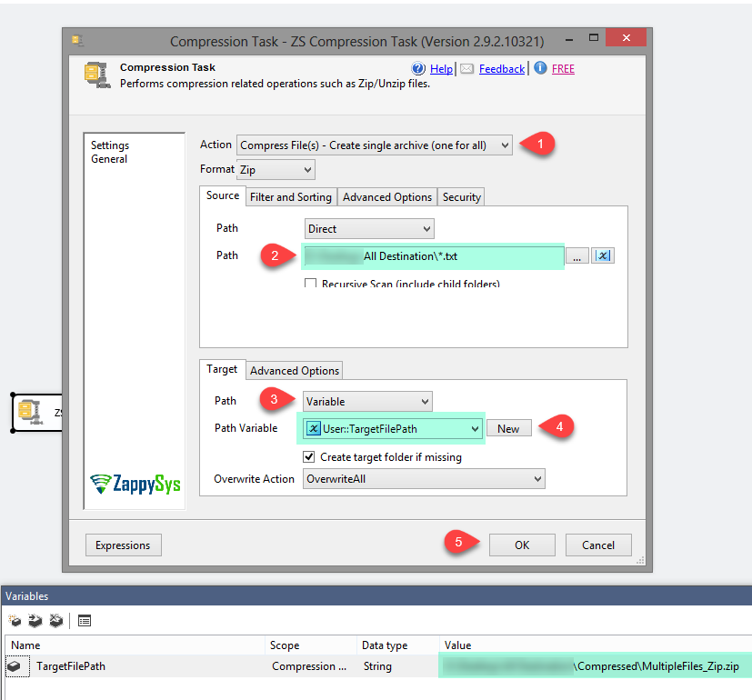
Task: Minimize the Compression Task dialog
Action: (569, 39)
